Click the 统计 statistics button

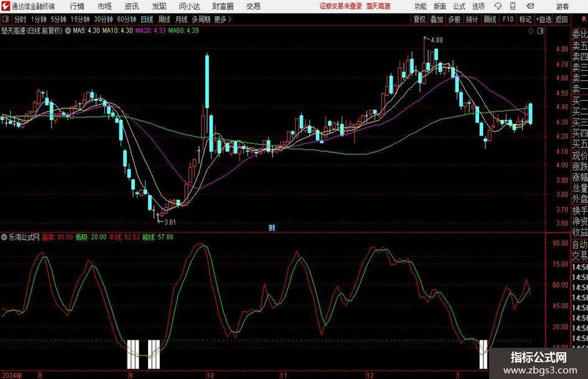pos(472,19)
